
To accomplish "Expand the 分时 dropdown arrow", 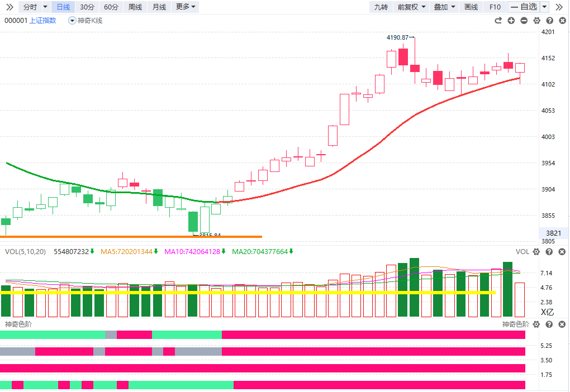I will (x=45, y=7).
